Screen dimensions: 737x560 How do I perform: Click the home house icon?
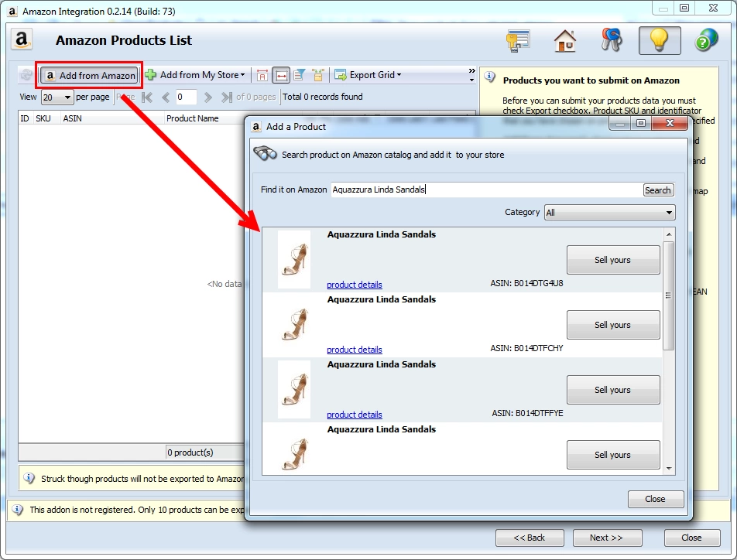[x=565, y=40]
